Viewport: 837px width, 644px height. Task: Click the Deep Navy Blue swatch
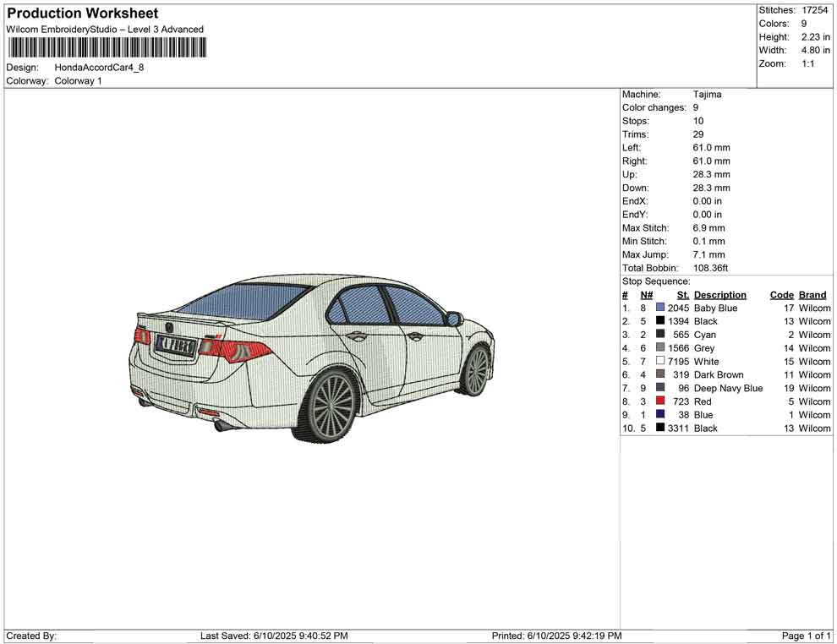pos(660,388)
